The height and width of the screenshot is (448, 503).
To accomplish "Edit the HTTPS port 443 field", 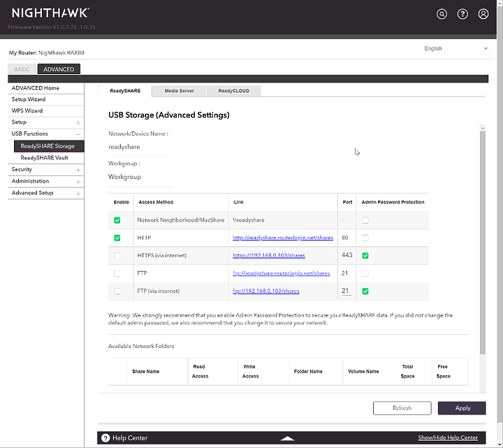I will (347, 255).
